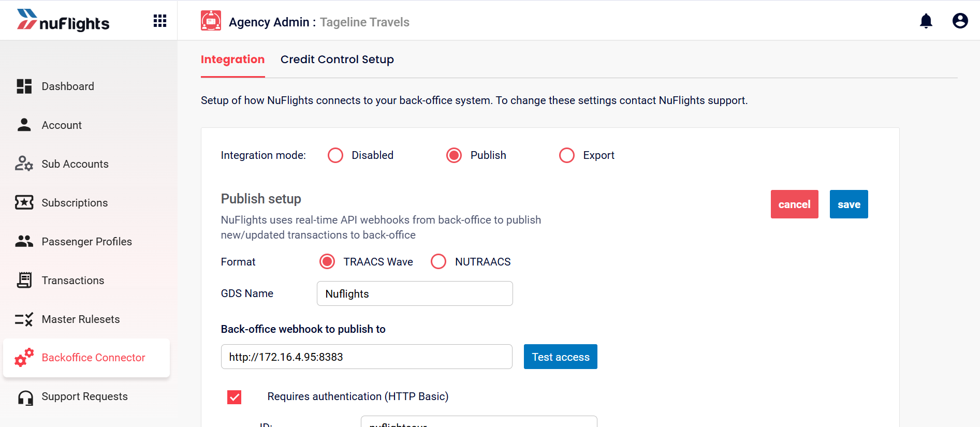Toggle Requires authentication checkbox
This screenshot has width=980, height=427.
[235, 397]
